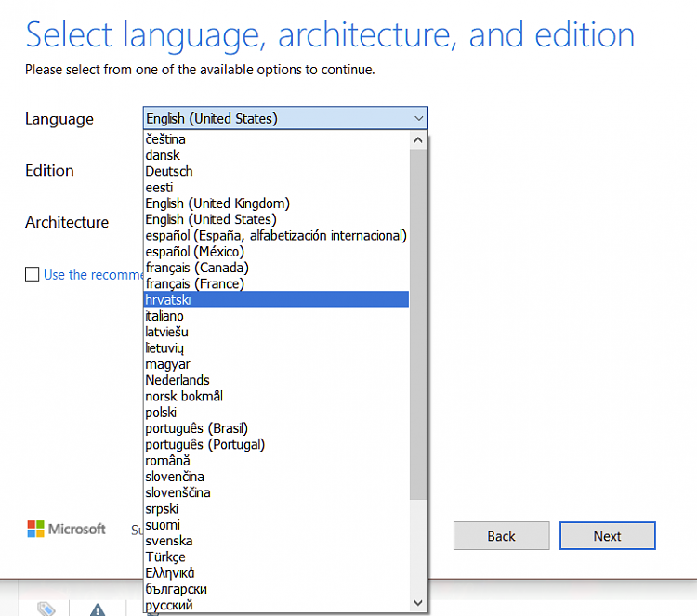The image size is (697, 616).
Task: Pick español (México) language
Action: 277,252
